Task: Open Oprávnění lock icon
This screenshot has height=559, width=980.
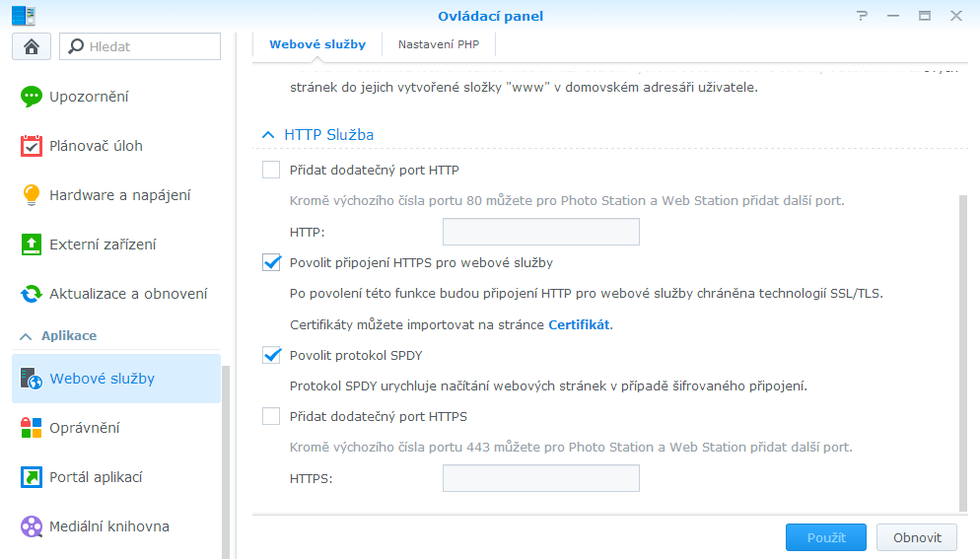Action: tap(33, 428)
